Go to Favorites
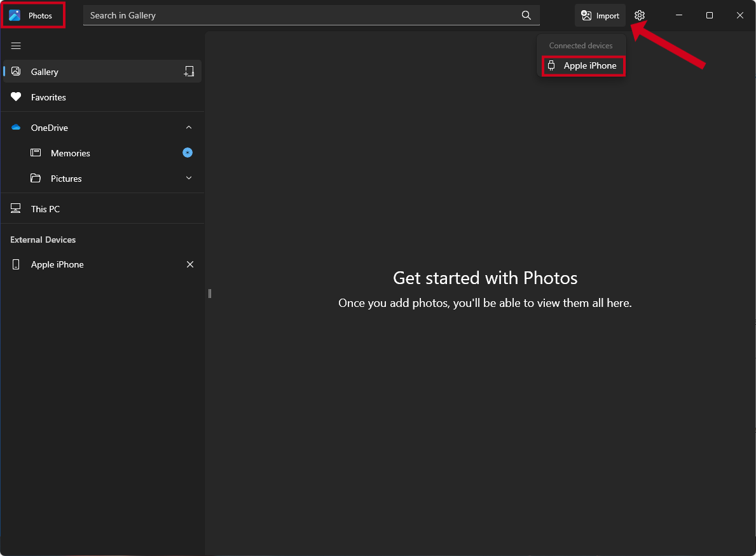Screen dimensions: 756x556 102,97
